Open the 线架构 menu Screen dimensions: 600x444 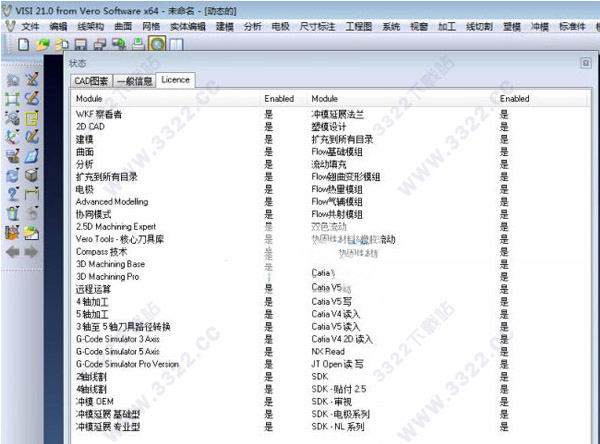[91, 26]
